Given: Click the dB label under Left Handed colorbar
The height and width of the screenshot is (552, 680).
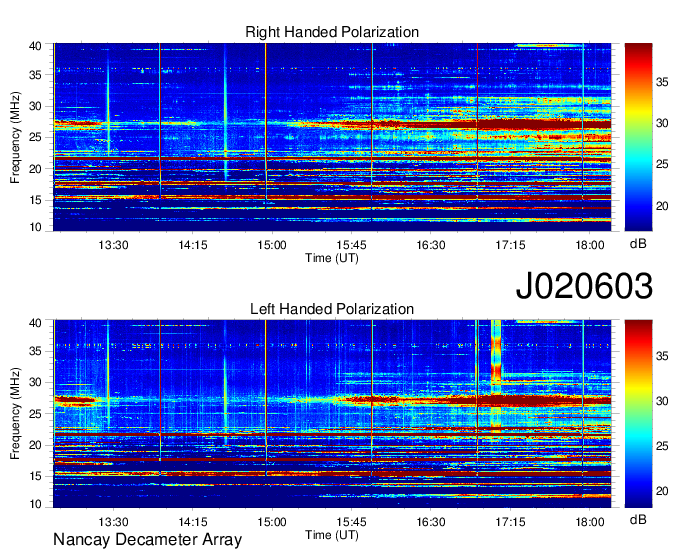Looking at the screenshot, I should [x=638, y=519].
